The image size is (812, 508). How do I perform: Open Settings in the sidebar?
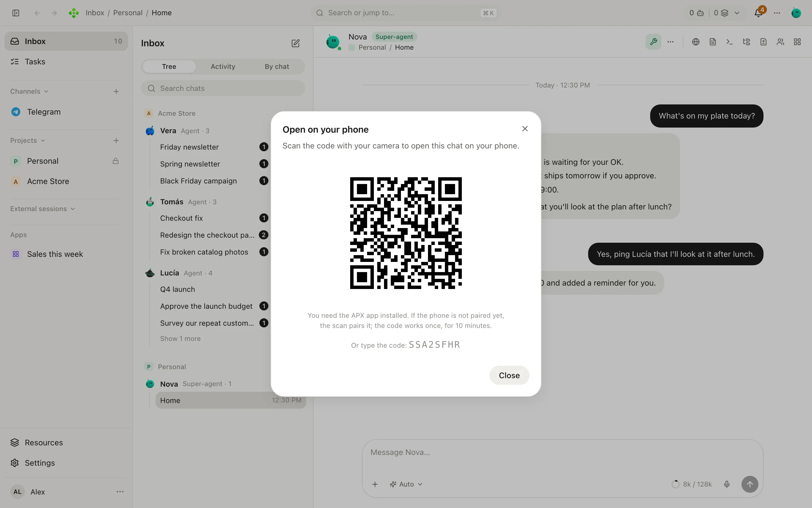(x=66, y=463)
